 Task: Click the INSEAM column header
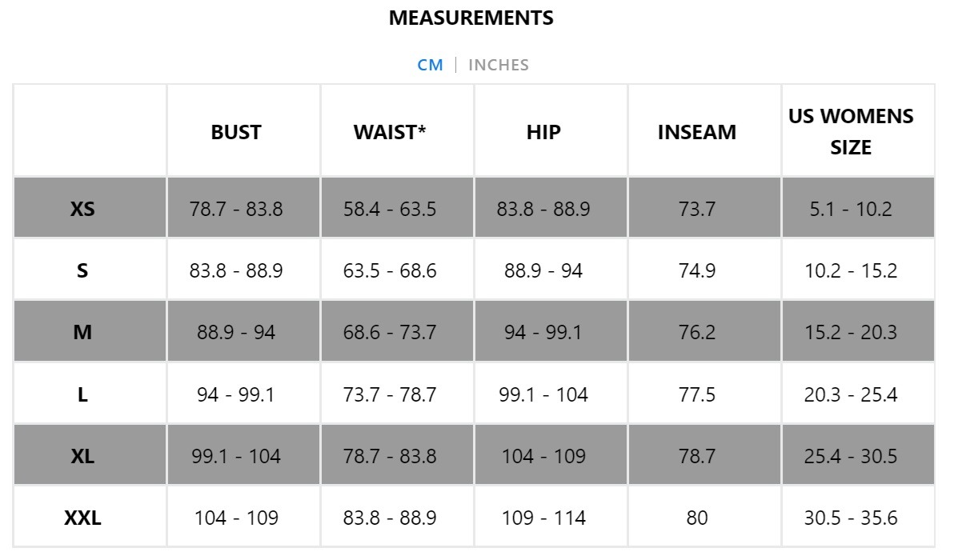(x=696, y=132)
